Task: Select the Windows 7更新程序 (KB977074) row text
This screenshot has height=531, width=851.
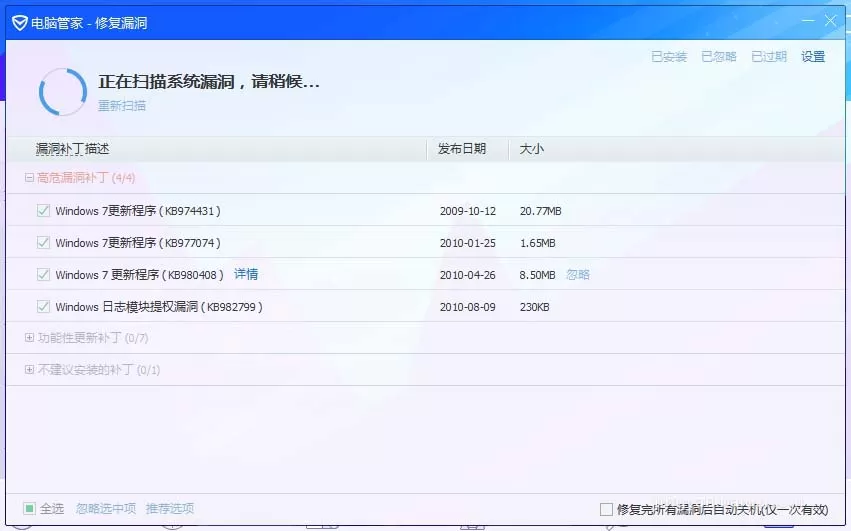Action: 138,243
